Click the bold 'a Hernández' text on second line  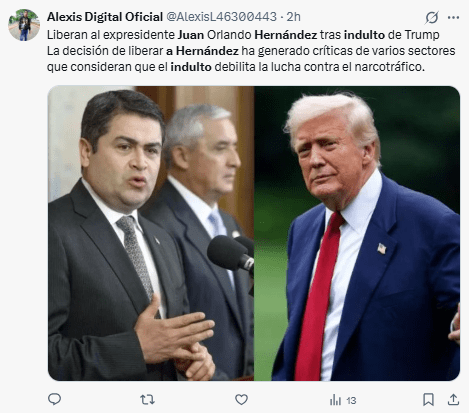pos(202,51)
